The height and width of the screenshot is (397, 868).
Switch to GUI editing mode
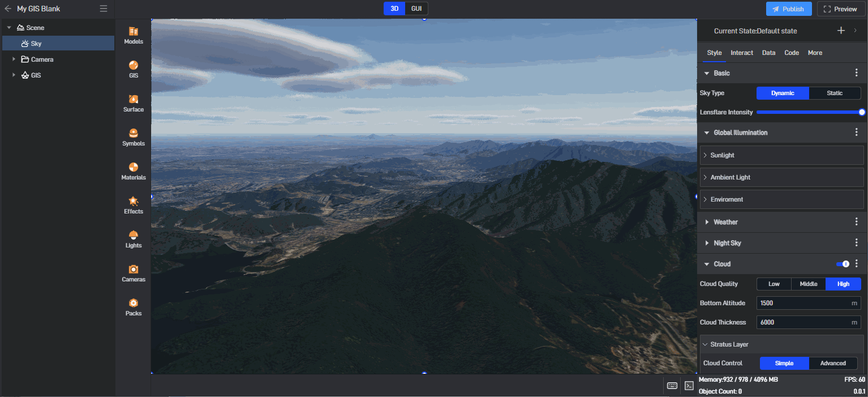416,8
